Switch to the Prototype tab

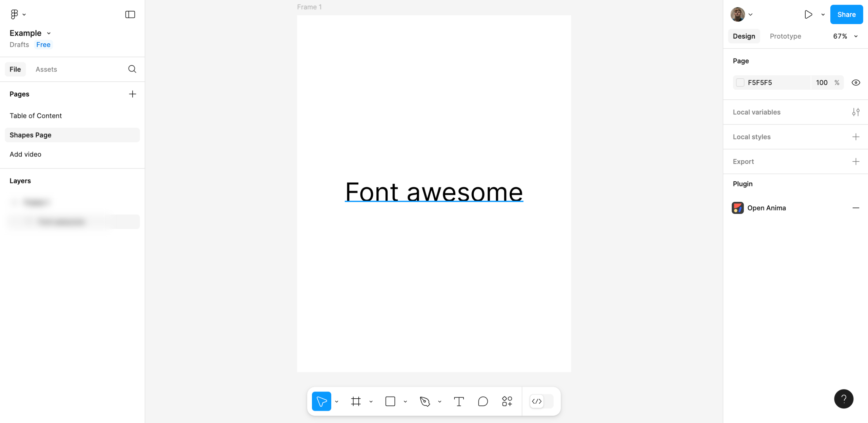pos(785,36)
